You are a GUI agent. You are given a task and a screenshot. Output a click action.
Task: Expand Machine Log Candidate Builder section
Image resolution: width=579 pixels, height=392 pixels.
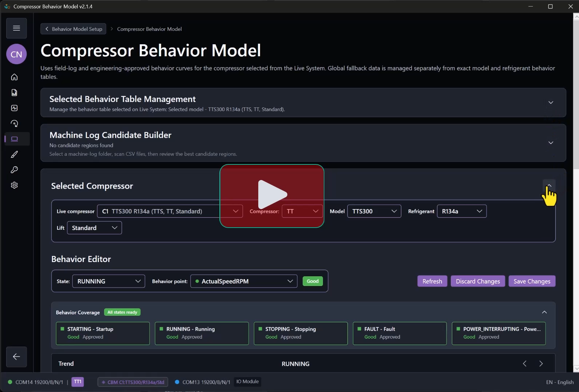(x=551, y=143)
